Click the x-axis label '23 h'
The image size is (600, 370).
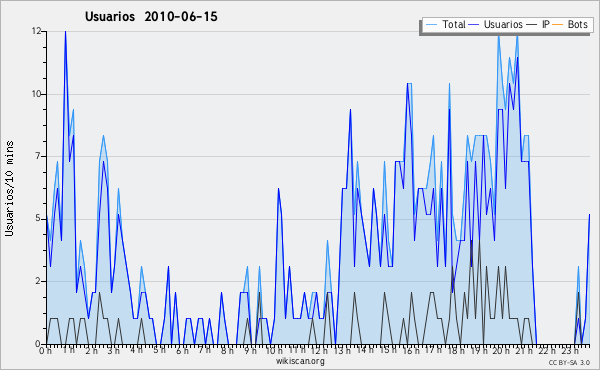coord(570,350)
